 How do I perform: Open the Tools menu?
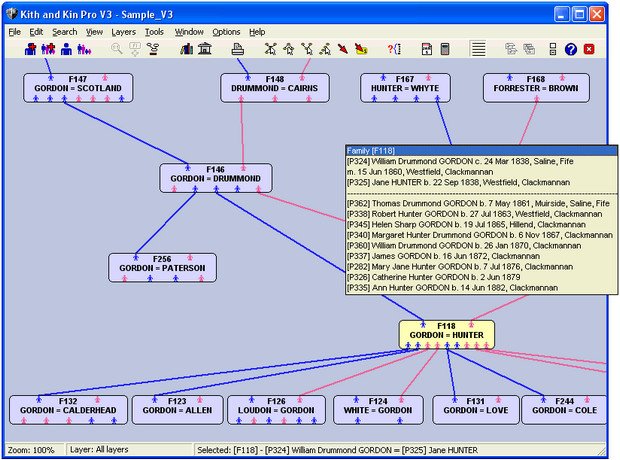[154, 32]
